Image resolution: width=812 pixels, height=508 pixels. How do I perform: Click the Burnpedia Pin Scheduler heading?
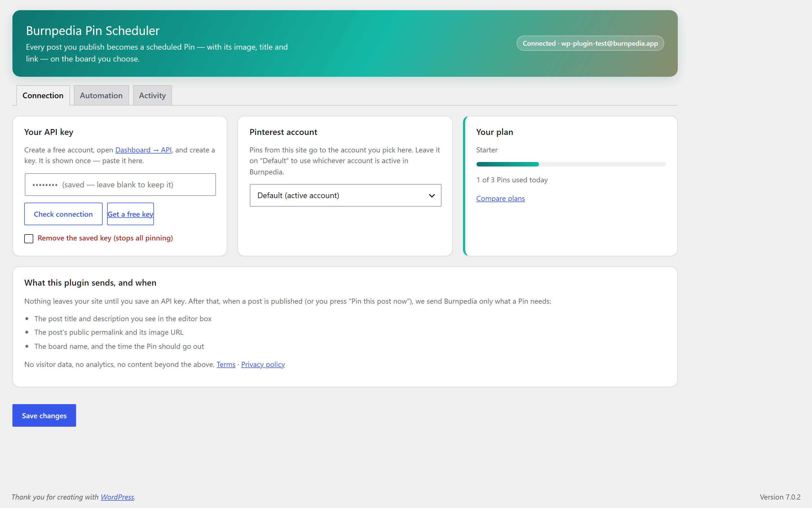(92, 30)
